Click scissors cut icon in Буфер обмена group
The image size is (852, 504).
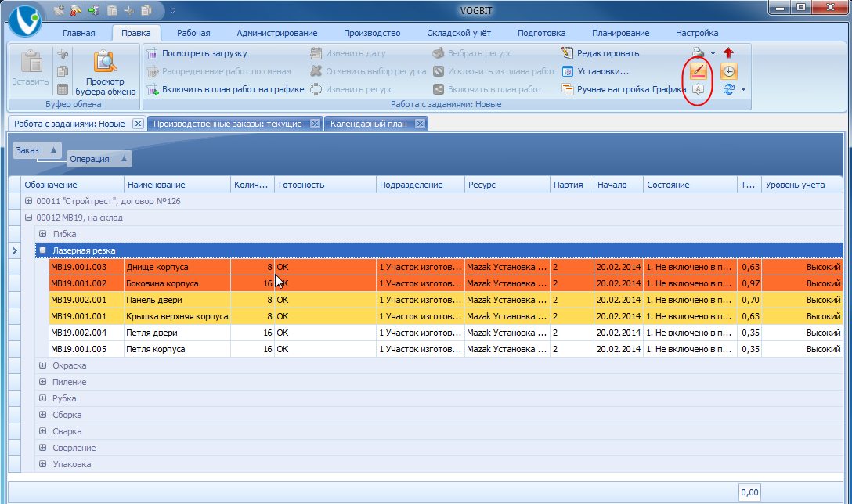tap(63, 54)
